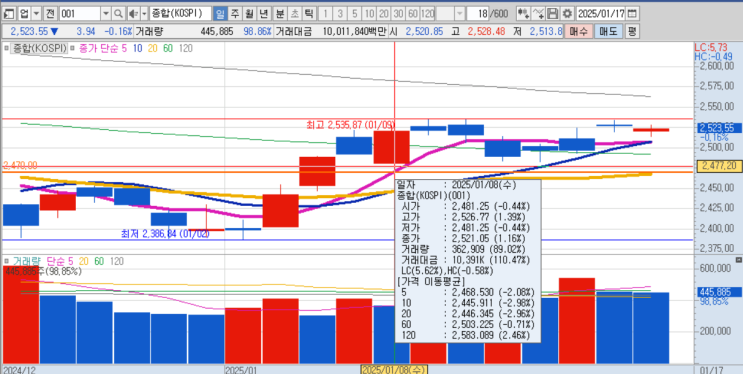This screenshot has width=743, height=374.
Task: Click the 업 category button
Action: [x=24, y=13]
